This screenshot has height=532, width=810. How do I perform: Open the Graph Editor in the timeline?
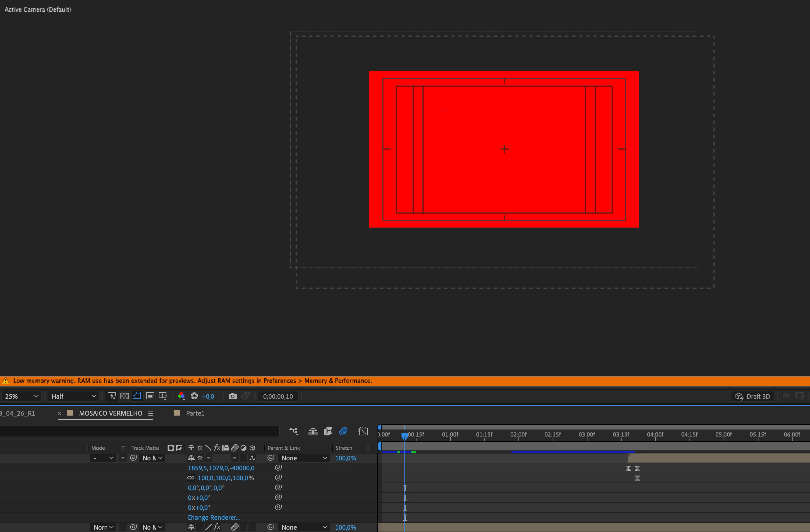tap(363, 431)
